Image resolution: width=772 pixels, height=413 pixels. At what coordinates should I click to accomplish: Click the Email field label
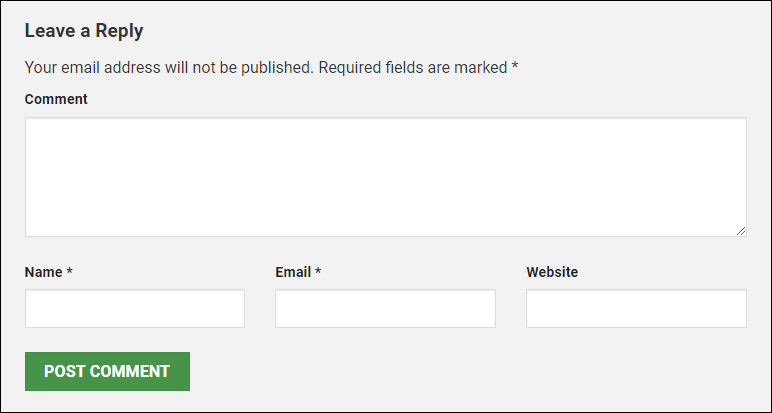pyautogui.click(x=293, y=272)
